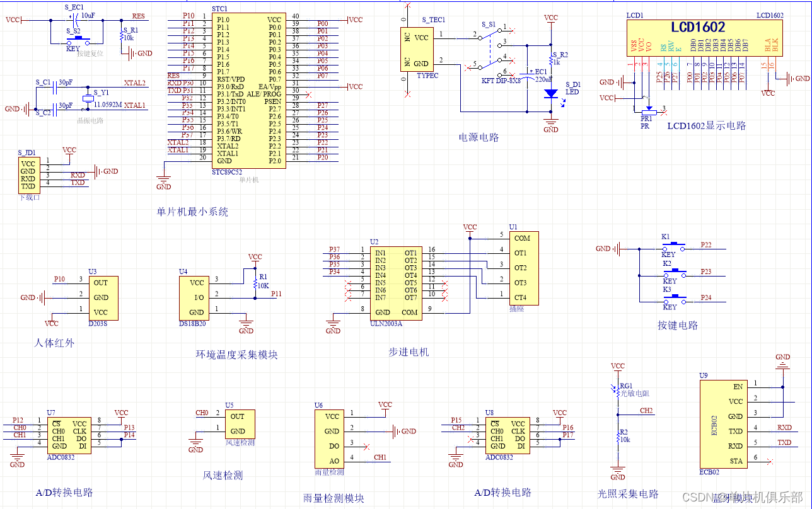812x509 pixels.
Task: Click the '按键电路' caption
Action: [678, 326]
